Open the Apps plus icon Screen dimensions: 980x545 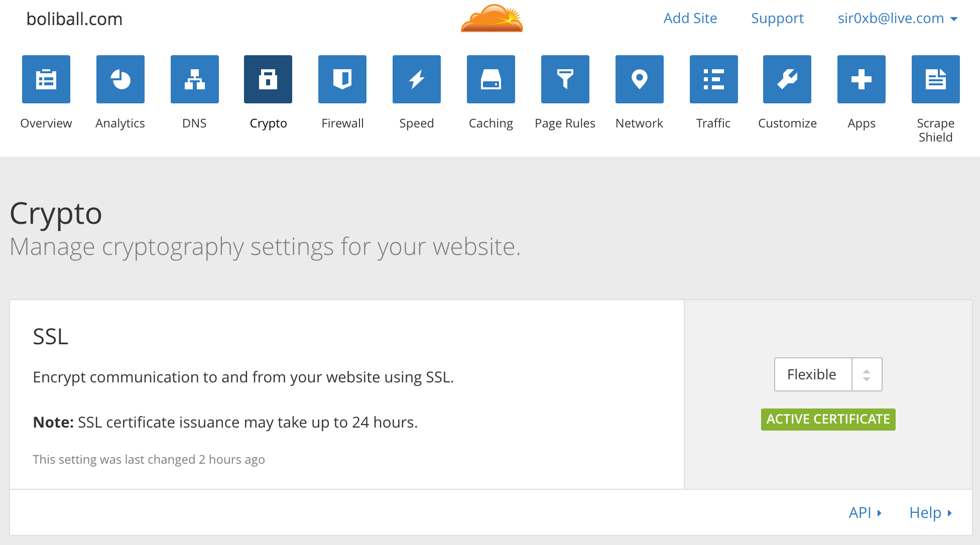(x=862, y=79)
